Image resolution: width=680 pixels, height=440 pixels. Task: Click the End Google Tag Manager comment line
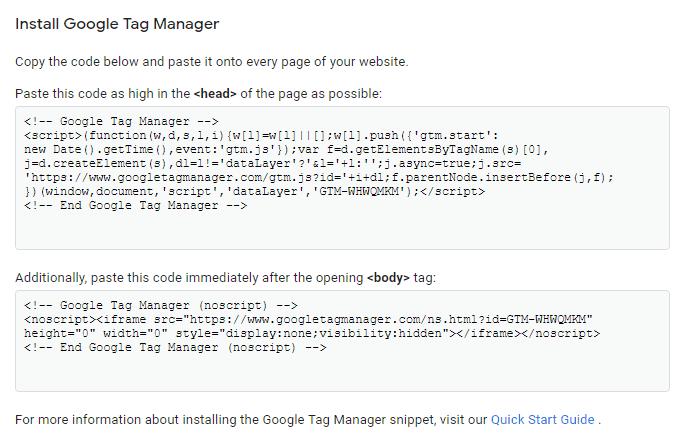pos(135,205)
